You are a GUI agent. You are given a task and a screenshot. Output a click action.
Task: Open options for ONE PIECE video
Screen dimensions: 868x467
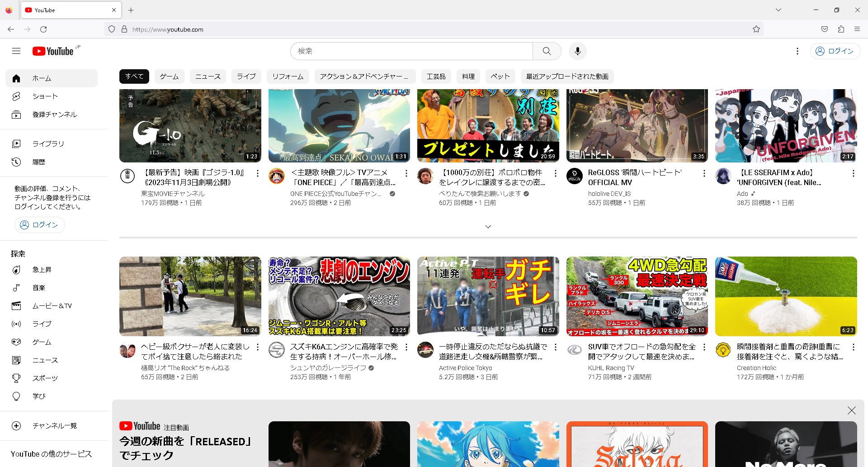(x=406, y=173)
